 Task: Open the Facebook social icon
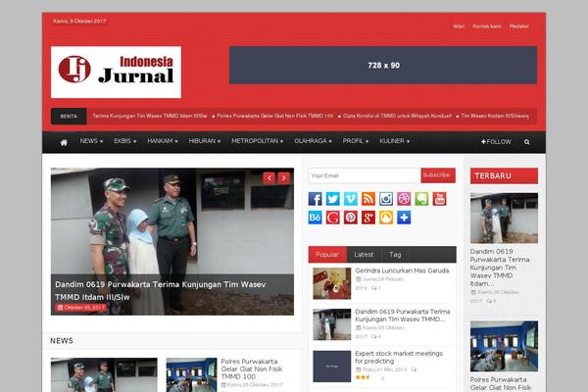315,199
